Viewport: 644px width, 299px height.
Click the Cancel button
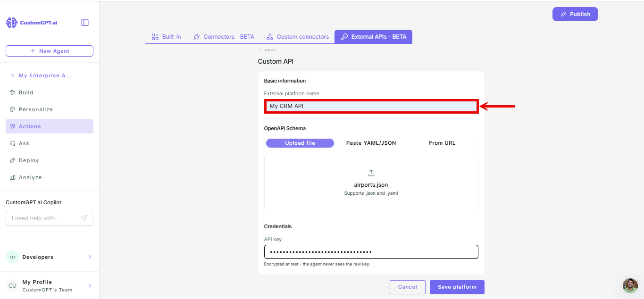408,287
